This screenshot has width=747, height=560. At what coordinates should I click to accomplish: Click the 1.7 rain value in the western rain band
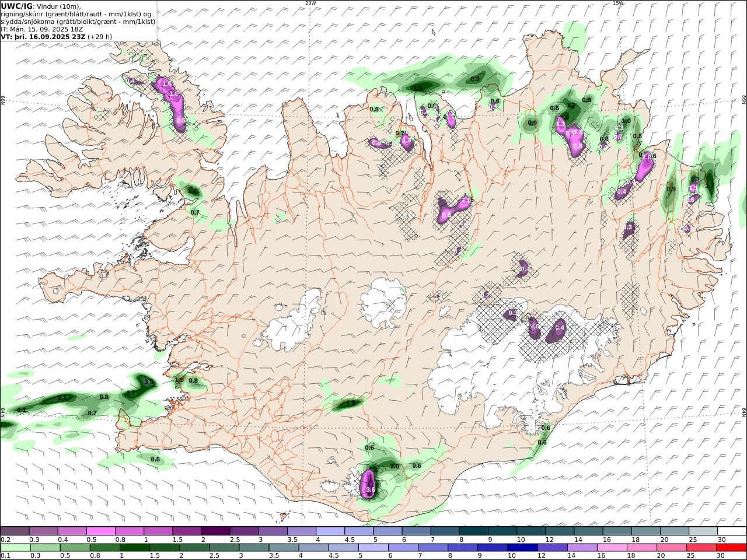pos(131,393)
